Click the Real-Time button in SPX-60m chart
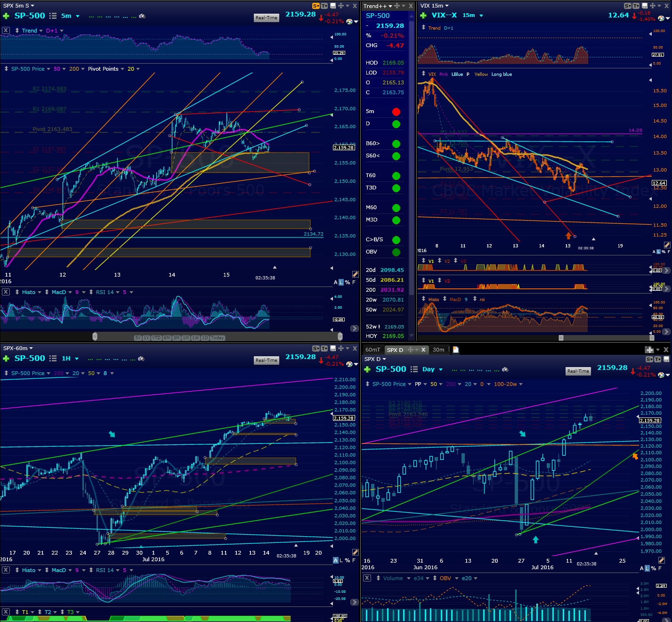Screen dimensions: 672x622 click(267, 360)
